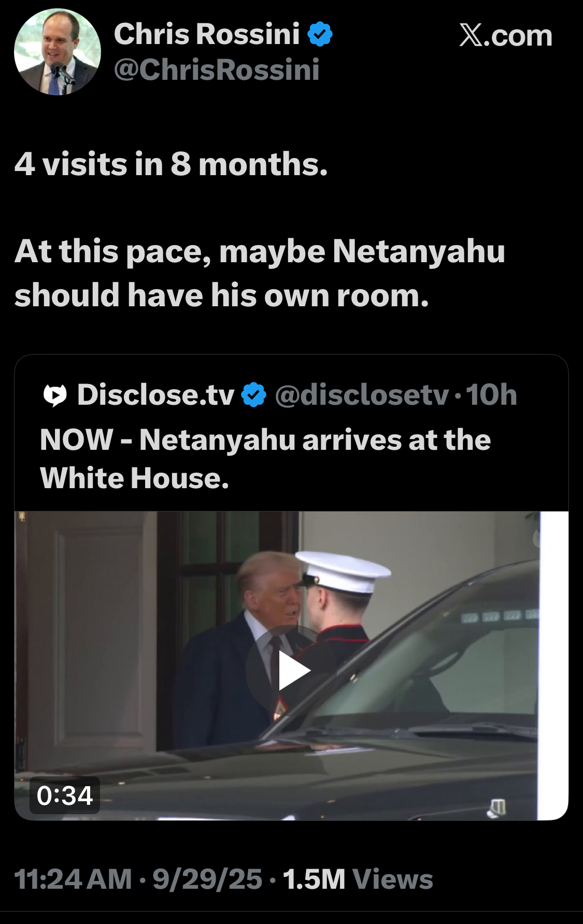Click the verified badge next to Disclose.tv
Image resolution: width=583 pixels, height=924 pixels.
[254, 395]
